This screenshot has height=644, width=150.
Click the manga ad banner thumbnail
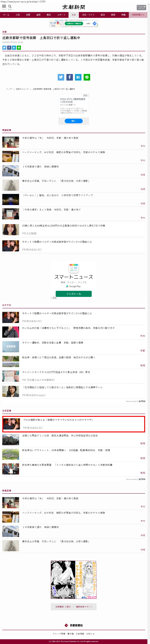tap(74, 580)
